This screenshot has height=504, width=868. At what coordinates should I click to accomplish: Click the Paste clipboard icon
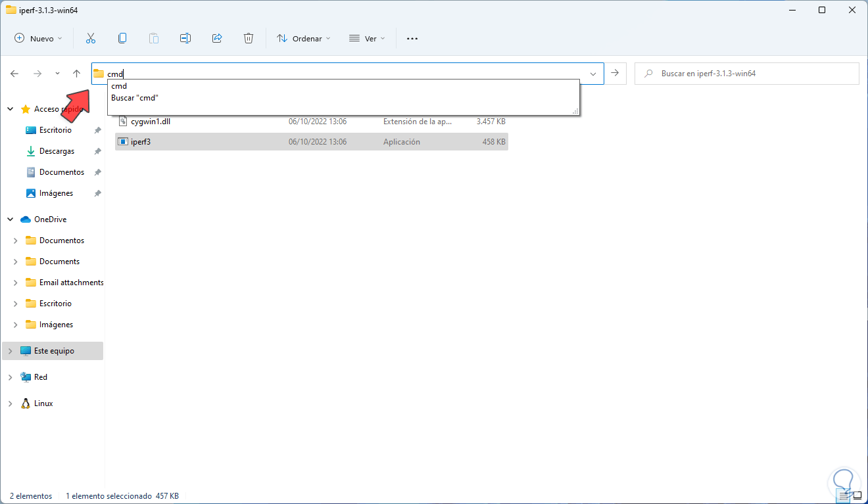point(154,39)
